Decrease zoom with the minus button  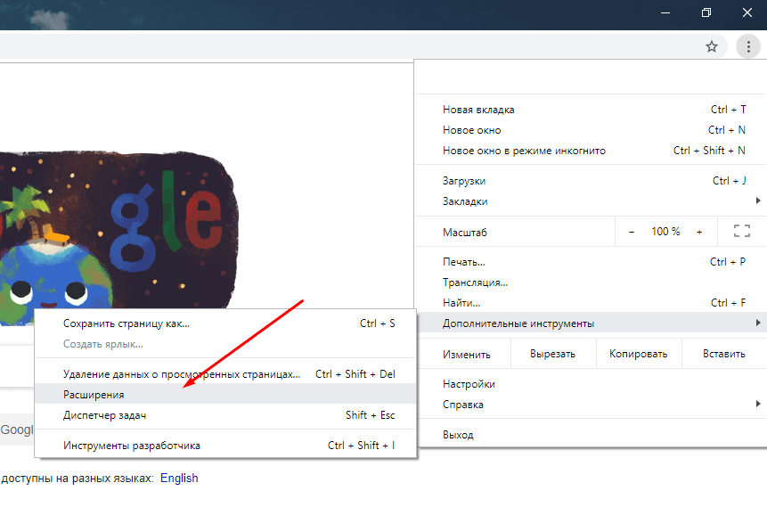pos(632,232)
